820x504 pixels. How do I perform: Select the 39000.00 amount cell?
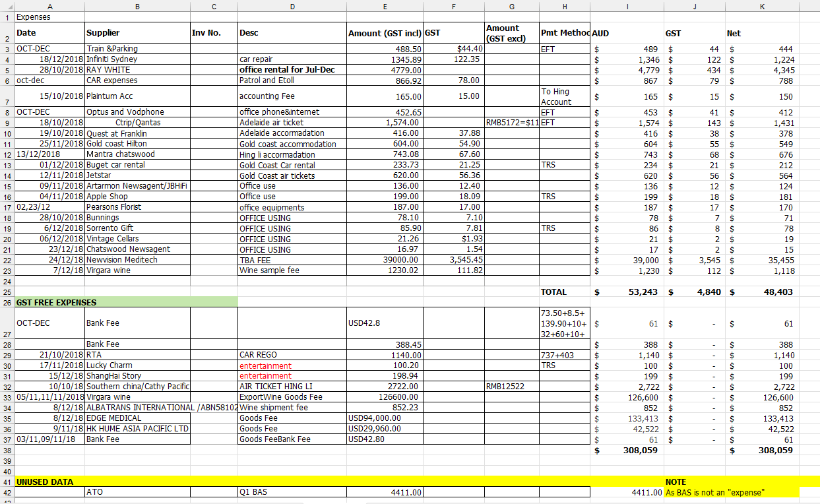[385, 260]
